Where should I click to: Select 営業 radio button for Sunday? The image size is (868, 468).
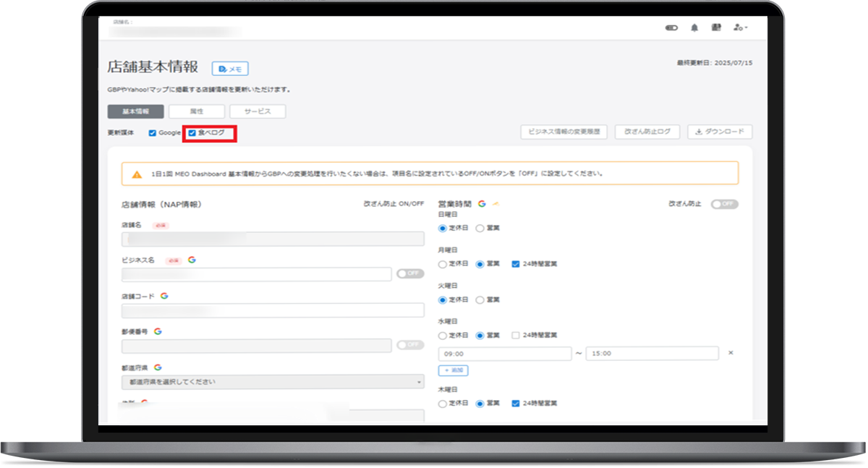coord(480,229)
